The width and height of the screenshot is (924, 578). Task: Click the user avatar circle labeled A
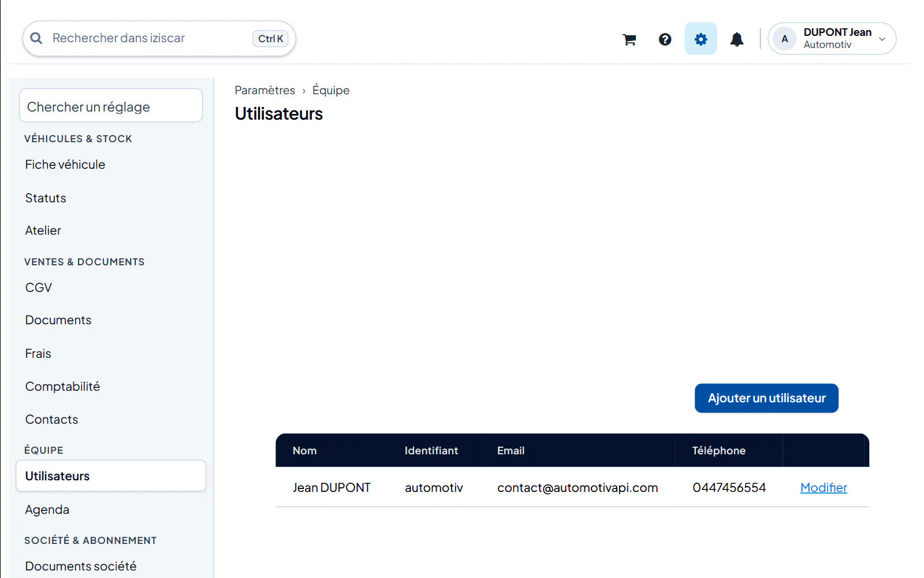[x=784, y=39]
